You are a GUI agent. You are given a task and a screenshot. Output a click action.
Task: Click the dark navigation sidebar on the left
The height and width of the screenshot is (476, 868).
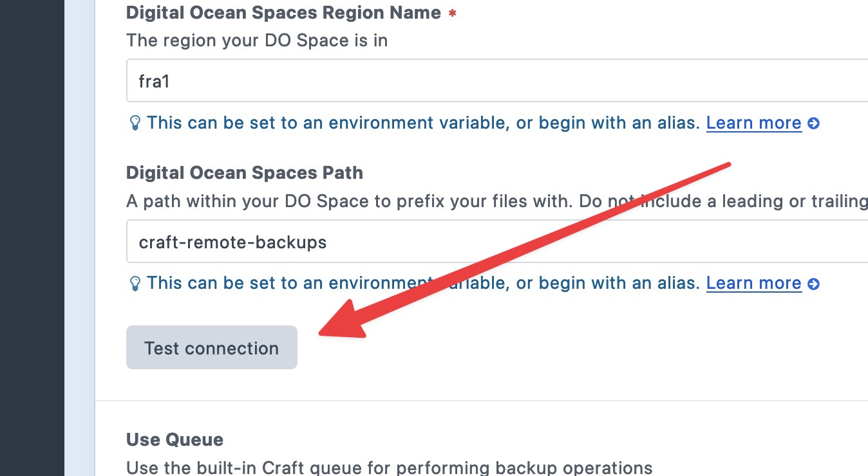(32, 238)
